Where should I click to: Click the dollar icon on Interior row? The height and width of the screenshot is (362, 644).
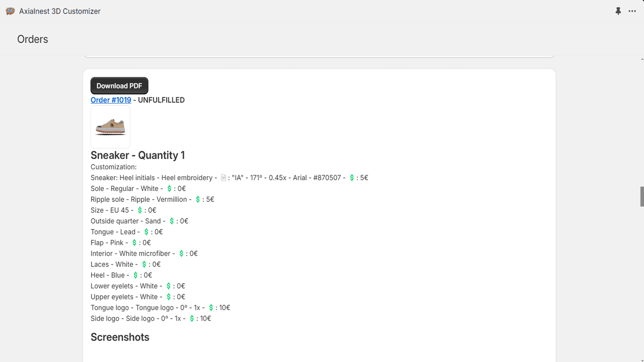(x=181, y=254)
